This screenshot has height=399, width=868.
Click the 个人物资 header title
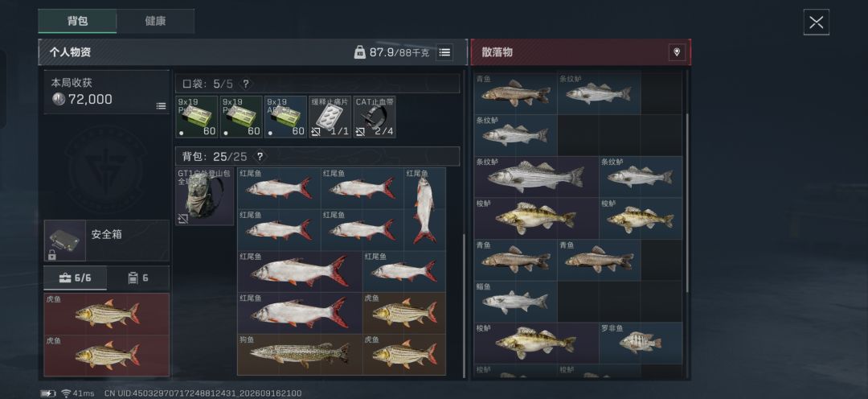point(70,52)
